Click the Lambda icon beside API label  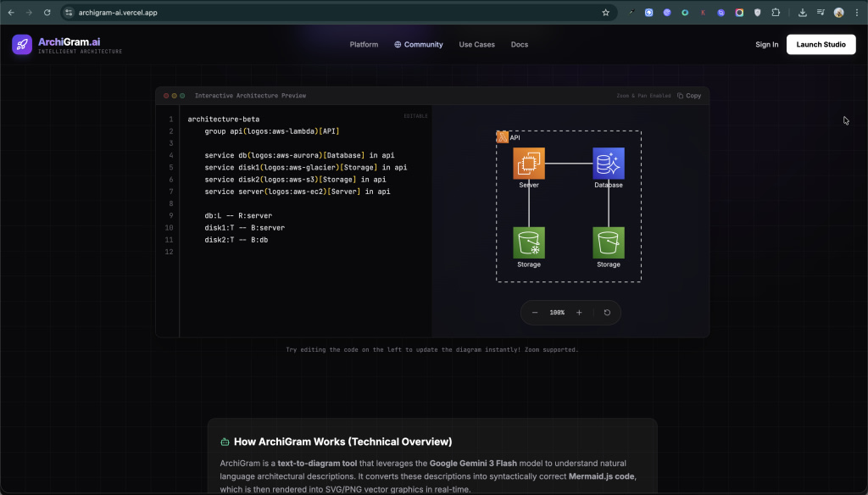point(503,137)
